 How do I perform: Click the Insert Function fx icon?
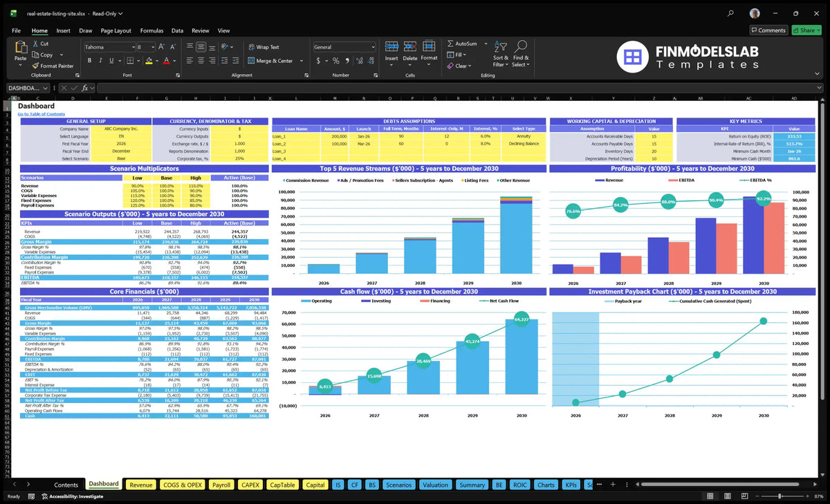pyautogui.click(x=84, y=88)
